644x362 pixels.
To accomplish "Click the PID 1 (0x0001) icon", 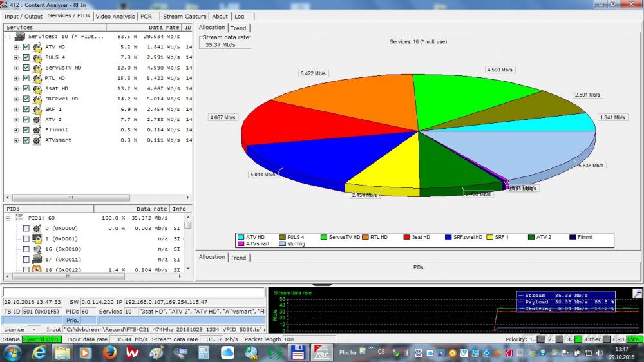I will coord(37,239).
